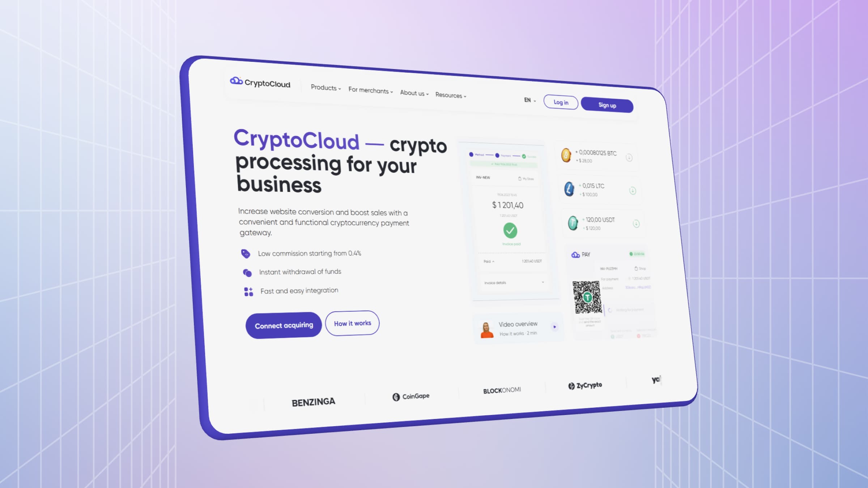Click the Sign up button
Viewport: 868px width, 488px height.
tap(607, 104)
